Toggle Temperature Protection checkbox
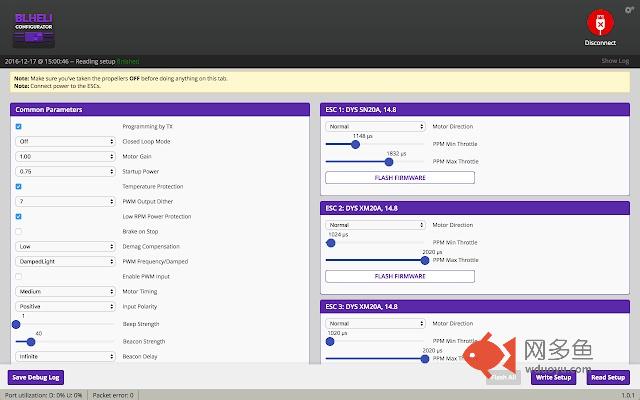Image resolution: width=640 pixels, height=400 pixels. (18, 187)
